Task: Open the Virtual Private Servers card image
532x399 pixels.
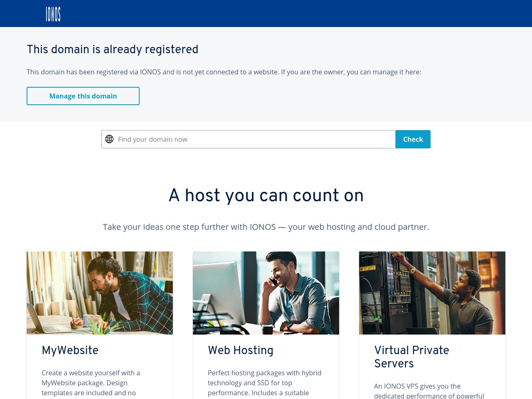Action: (x=432, y=293)
